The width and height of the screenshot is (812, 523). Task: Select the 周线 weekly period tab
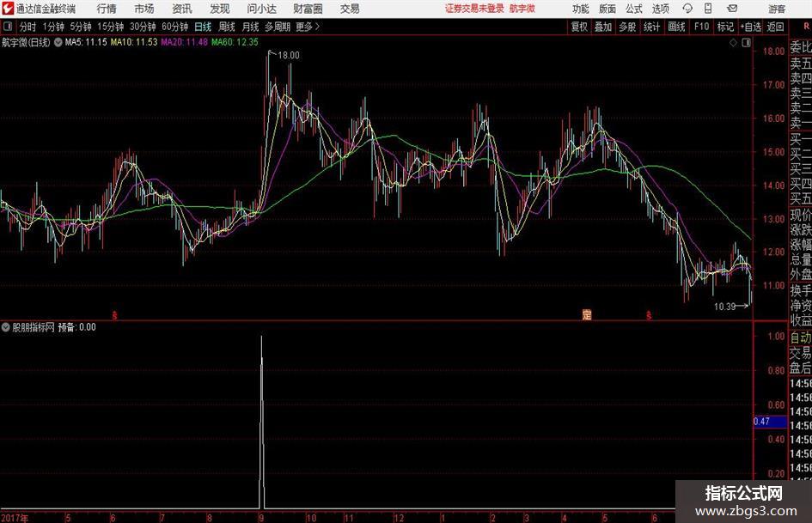pos(226,27)
